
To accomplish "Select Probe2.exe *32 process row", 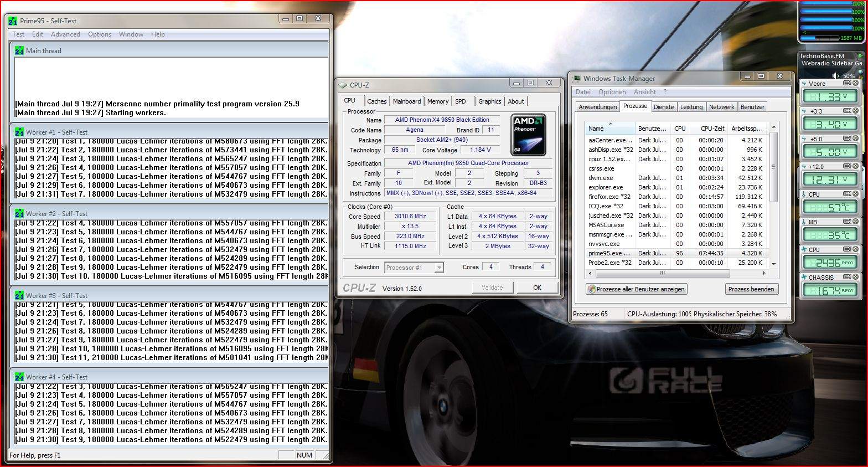I will [x=676, y=263].
